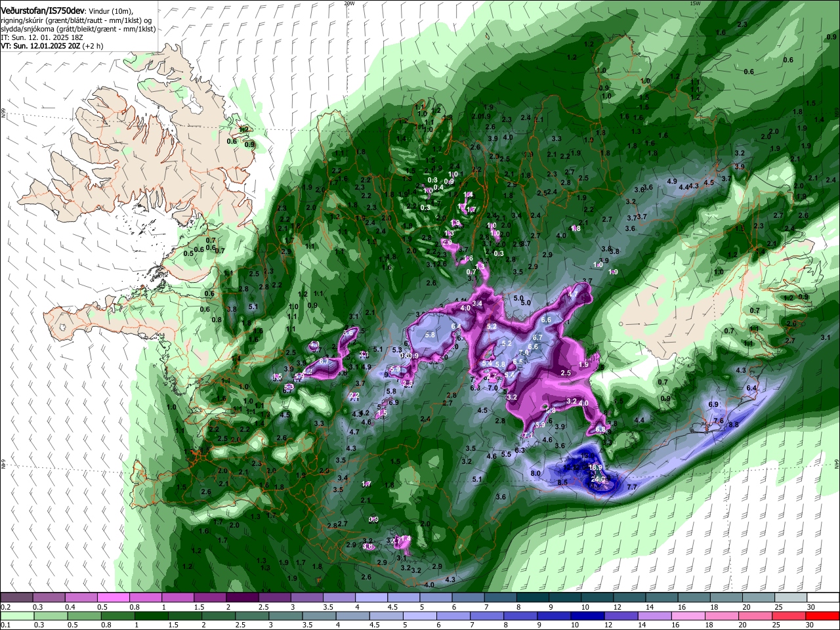The image size is (840, 630).
Task: Click the 8.5 value on the map
Action: pyautogui.click(x=562, y=482)
